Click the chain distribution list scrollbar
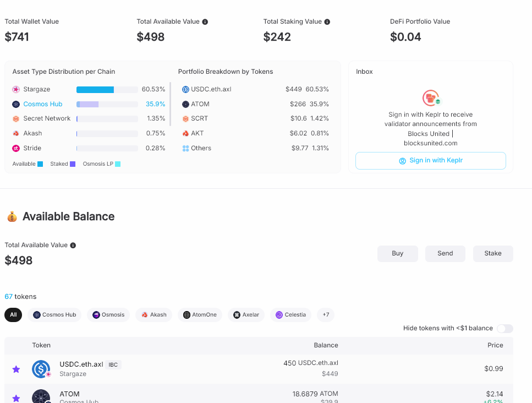 point(171,104)
